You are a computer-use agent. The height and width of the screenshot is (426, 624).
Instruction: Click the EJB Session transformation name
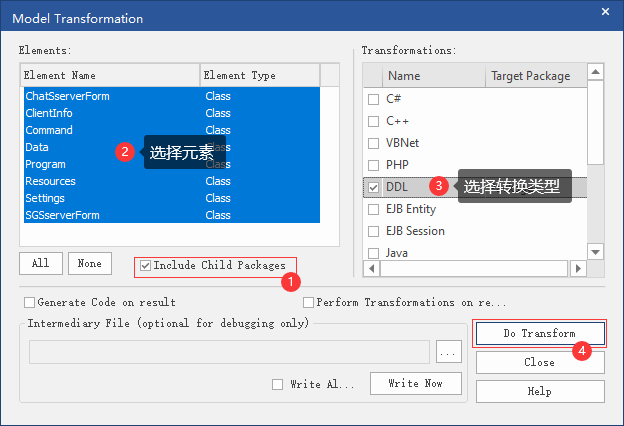pos(415,231)
